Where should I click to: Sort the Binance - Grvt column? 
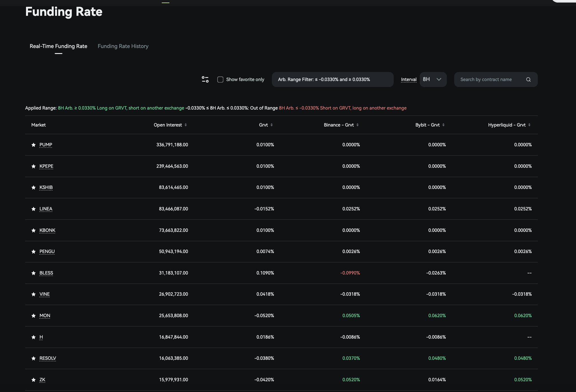click(x=358, y=125)
